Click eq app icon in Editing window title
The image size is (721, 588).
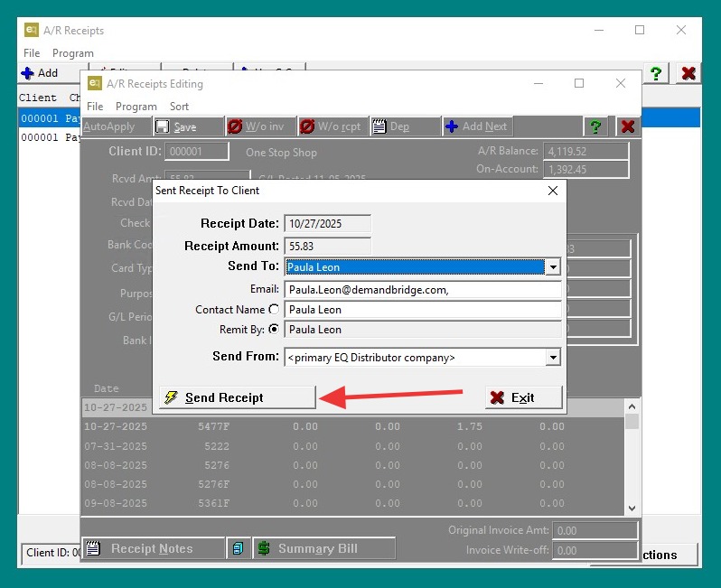pyautogui.click(x=95, y=83)
